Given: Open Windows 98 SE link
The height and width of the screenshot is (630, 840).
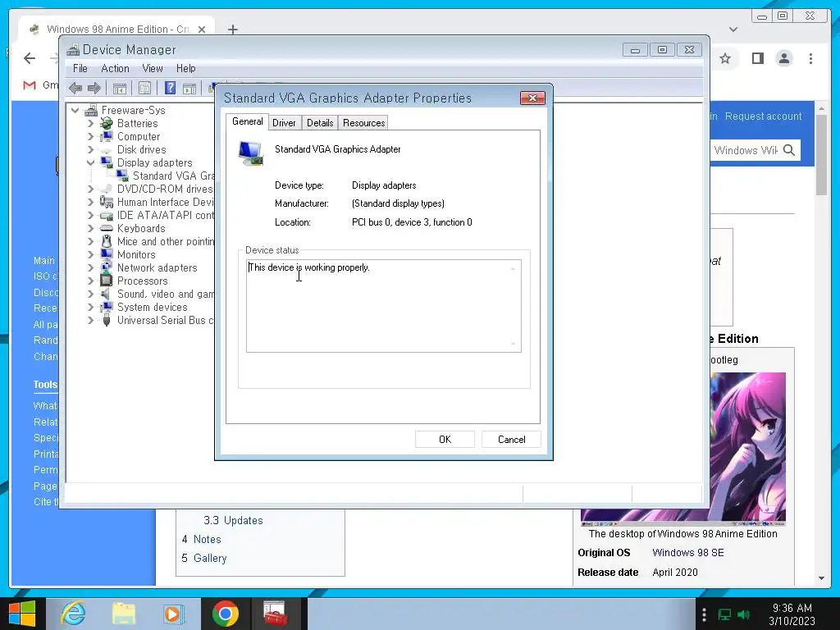Looking at the screenshot, I should (688, 552).
